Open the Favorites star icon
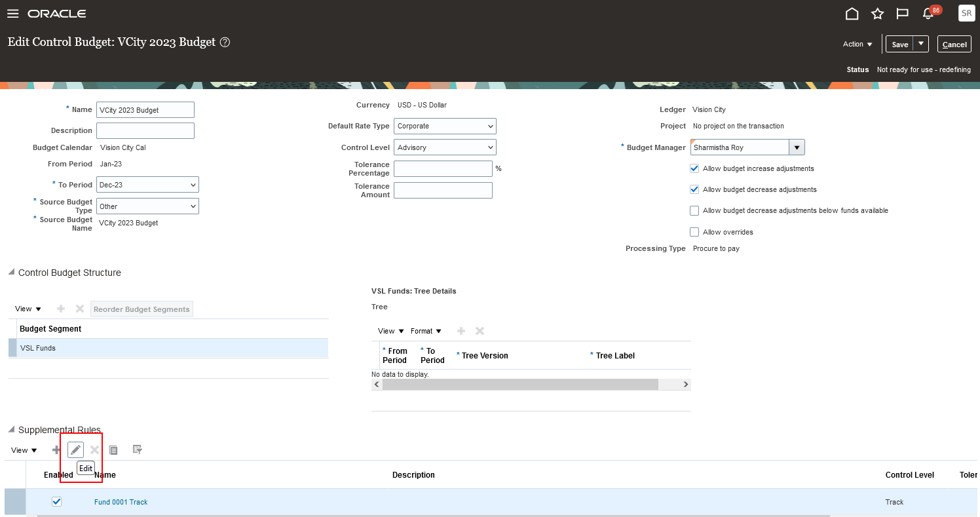Viewport: 980px width, 517px height. (878, 14)
